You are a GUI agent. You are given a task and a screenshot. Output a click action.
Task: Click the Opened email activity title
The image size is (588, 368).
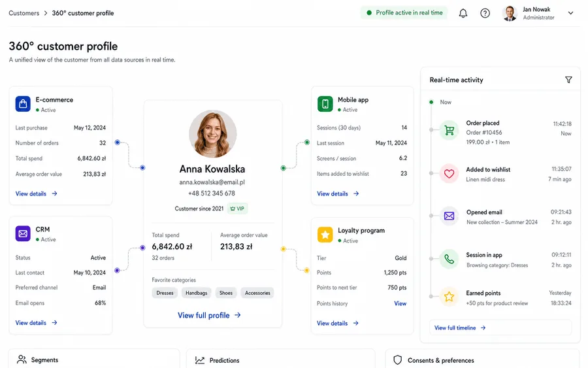coord(484,212)
